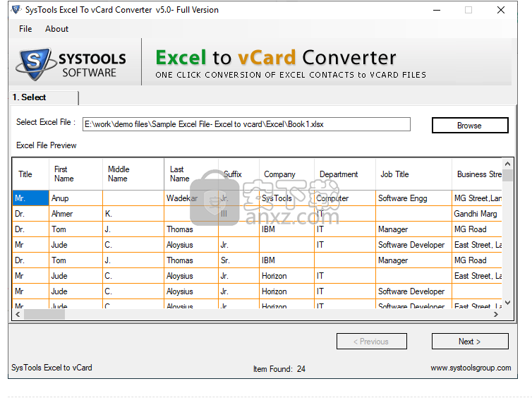
Task: Close the converter window
Action: (x=500, y=10)
